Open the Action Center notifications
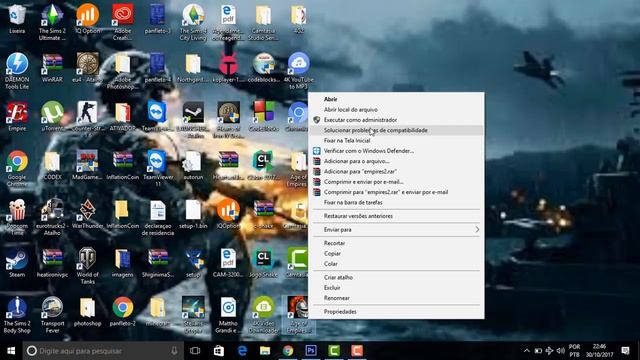640x360 pixels. click(x=625, y=351)
